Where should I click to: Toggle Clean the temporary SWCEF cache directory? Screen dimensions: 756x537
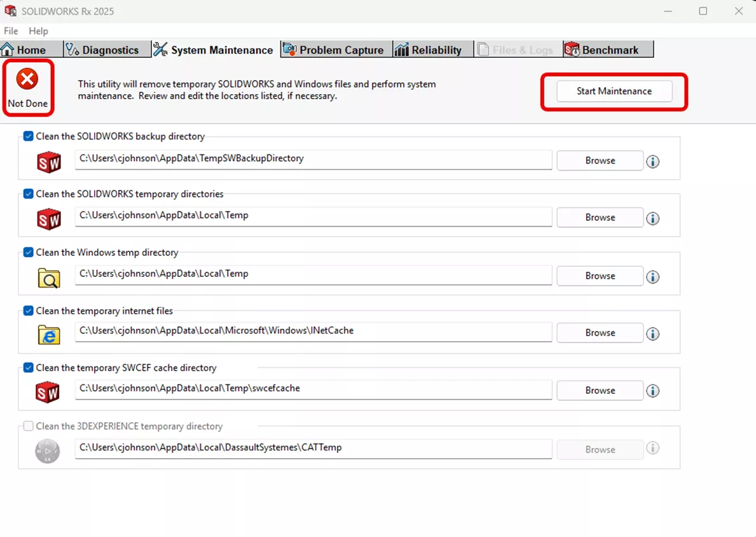tap(28, 368)
